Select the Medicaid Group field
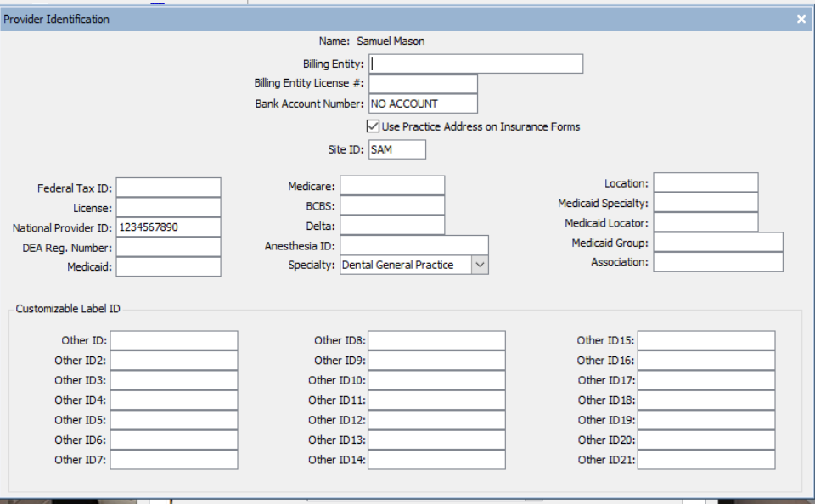This screenshot has height=504, width=815. (x=718, y=242)
